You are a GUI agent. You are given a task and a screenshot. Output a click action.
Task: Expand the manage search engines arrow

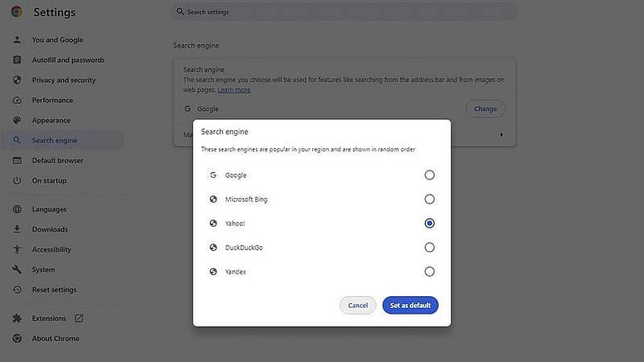pos(501,134)
